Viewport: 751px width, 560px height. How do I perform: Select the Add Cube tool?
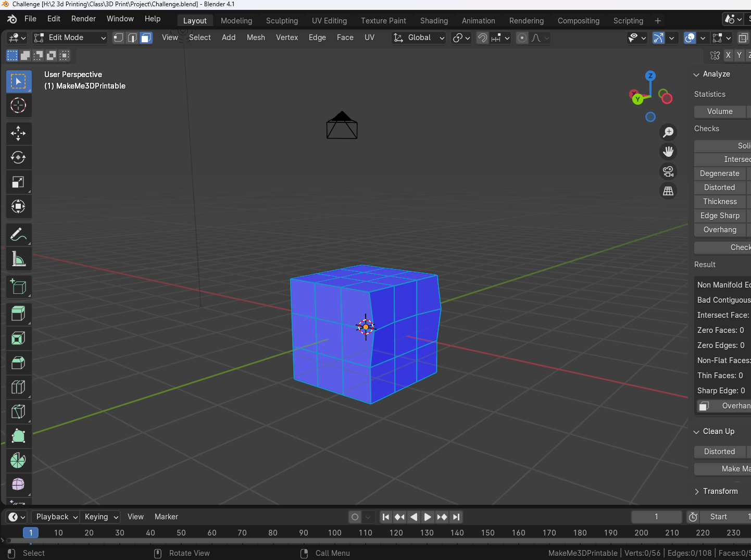click(18, 287)
